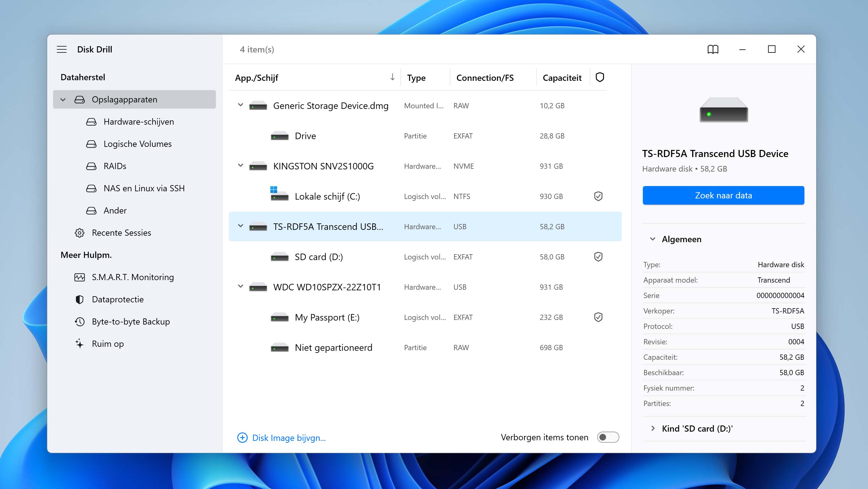Click the Recente Sessies gear icon
The width and height of the screenshot is (868, 489).
(80, 233)
